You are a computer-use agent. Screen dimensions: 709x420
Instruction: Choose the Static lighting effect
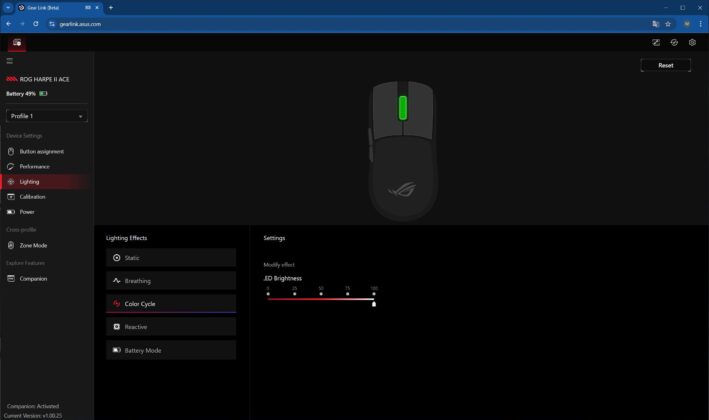[171, 258]
